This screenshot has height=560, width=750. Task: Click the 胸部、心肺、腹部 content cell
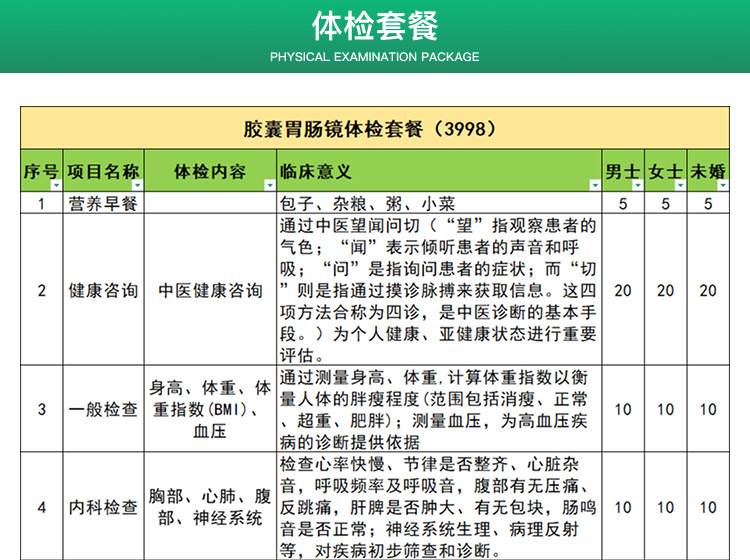click(x=210, y=507)
